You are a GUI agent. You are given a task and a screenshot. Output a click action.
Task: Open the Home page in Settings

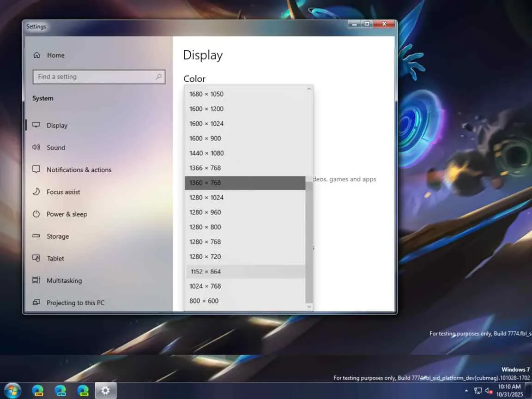point(49,55)
